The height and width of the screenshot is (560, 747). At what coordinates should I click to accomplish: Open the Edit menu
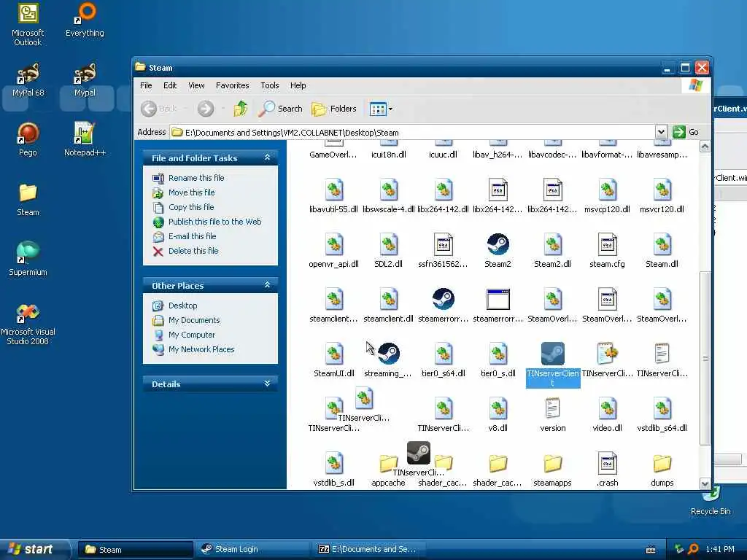(x=170, y=85)
